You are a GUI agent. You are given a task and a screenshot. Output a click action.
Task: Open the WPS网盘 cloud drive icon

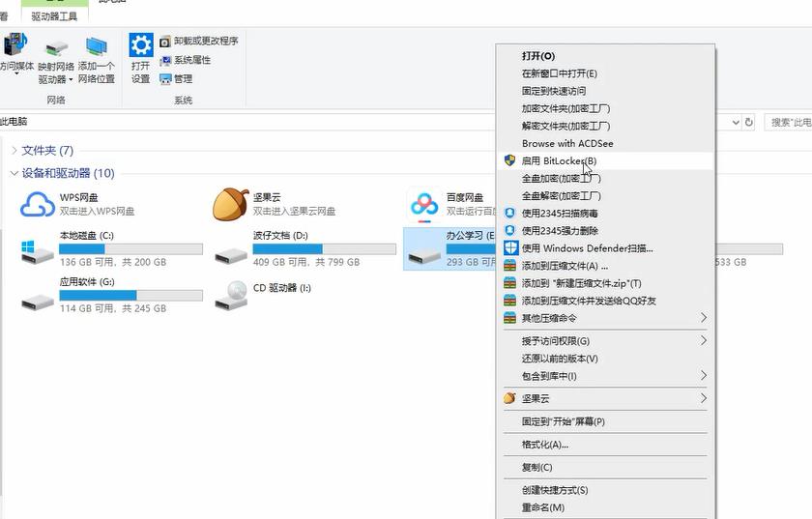(x=38, y=204)
